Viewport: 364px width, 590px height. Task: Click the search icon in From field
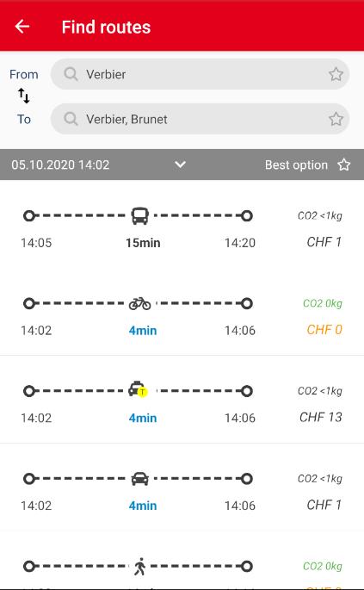click(71, 74)
